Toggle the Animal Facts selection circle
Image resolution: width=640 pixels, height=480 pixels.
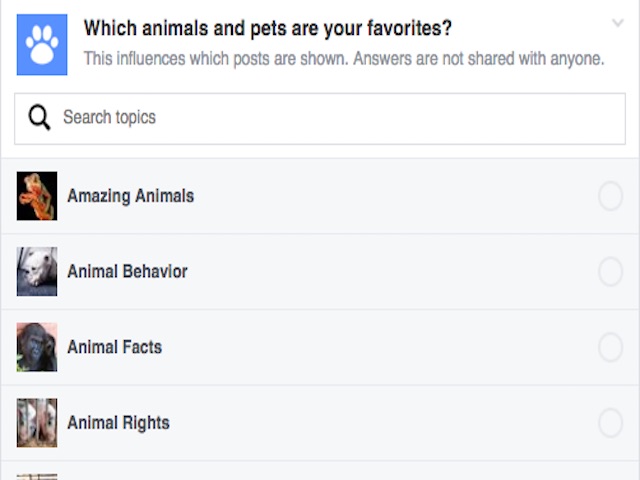click(x=610, y=347)
